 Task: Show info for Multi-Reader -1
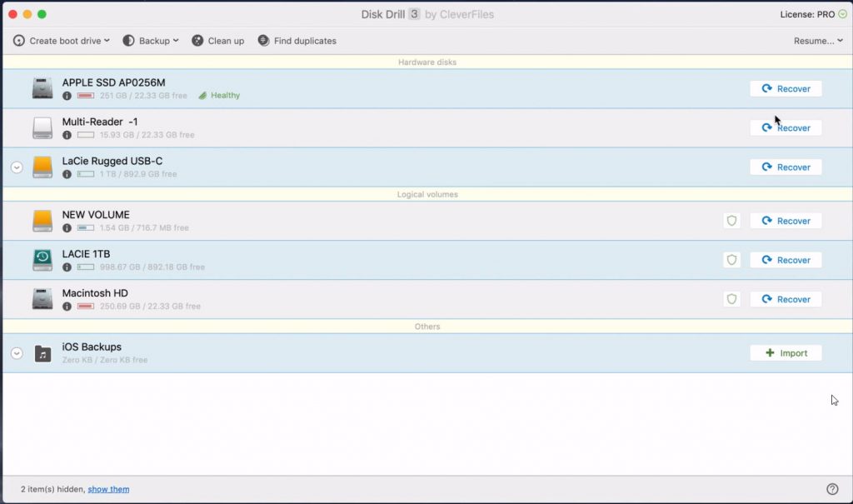tap(67, 135)
